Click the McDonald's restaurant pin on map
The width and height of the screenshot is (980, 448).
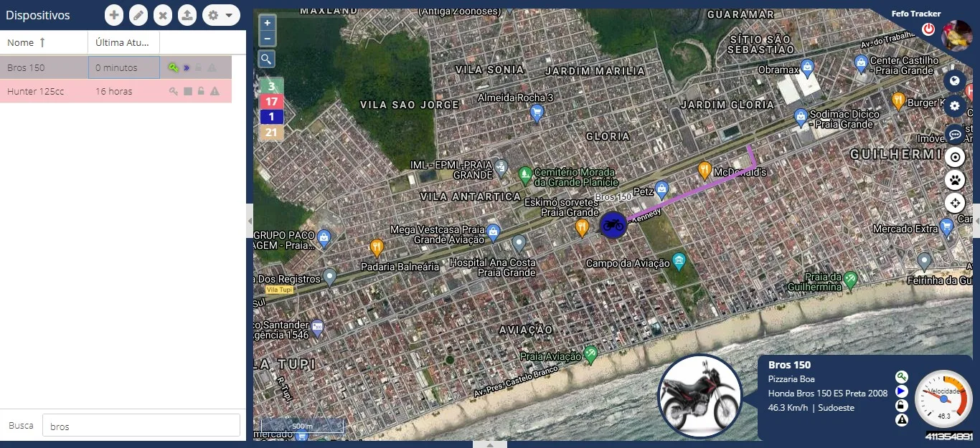coord(705,171)
